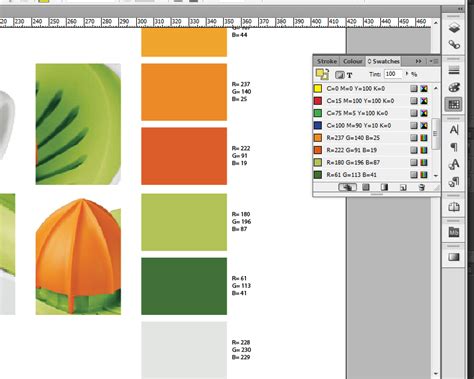Switch to the Colour tab
Screen dimensions: 474x379
pyautogui.click(x=353, y=61)
